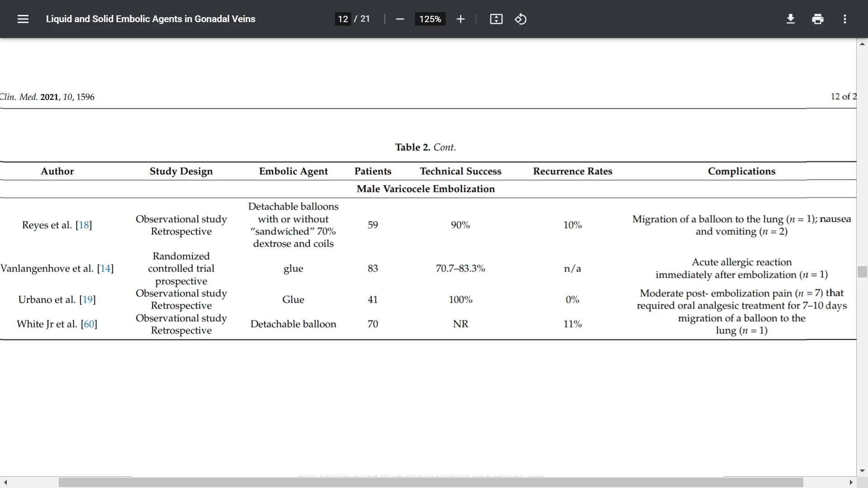
Task: Click 'Male Varicocele Embolization' section heading
Action: point(426,189)
